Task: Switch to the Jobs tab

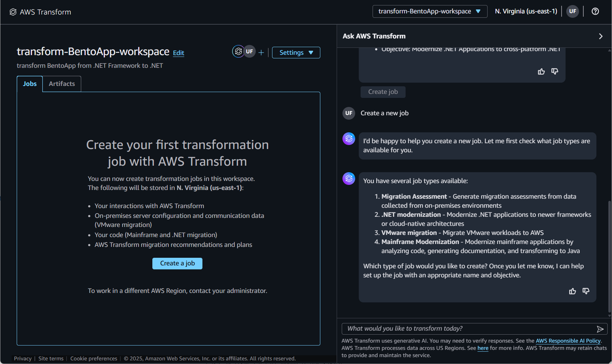Action: coord(30,84)
